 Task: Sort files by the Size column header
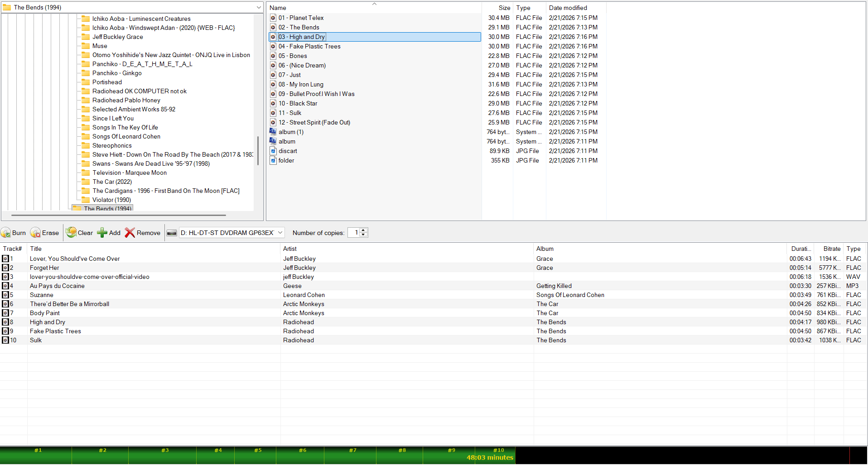click(497, 8)
